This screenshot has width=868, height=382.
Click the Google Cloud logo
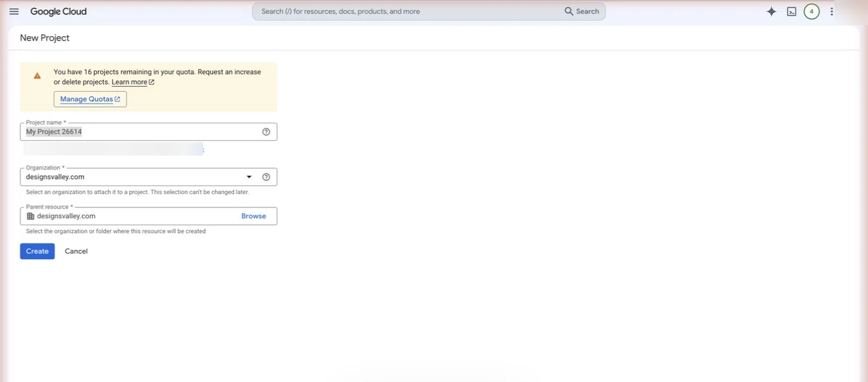tap(58, 11)
